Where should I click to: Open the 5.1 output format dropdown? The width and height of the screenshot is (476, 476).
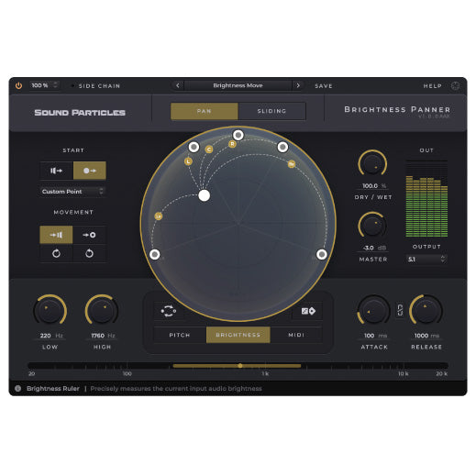(x=426, y=260)
